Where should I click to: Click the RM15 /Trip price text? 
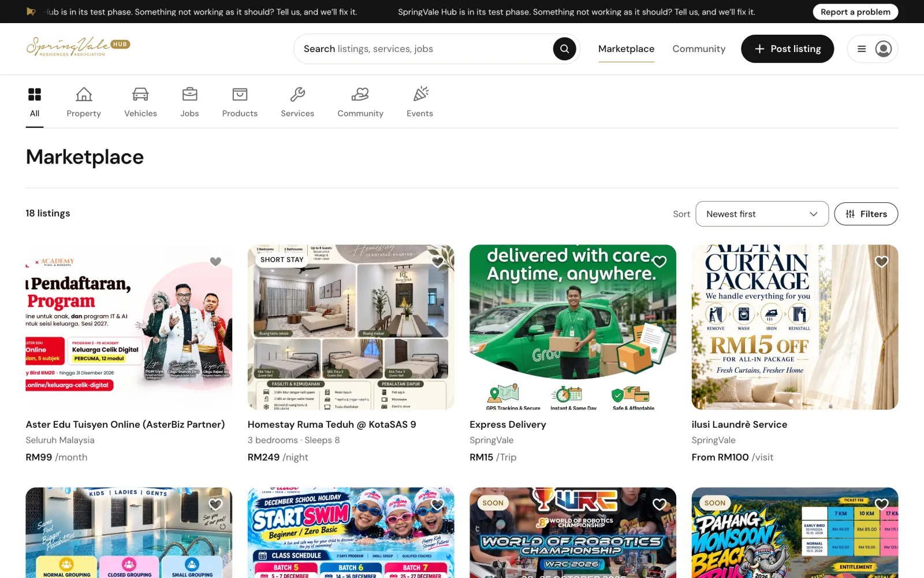493,457
